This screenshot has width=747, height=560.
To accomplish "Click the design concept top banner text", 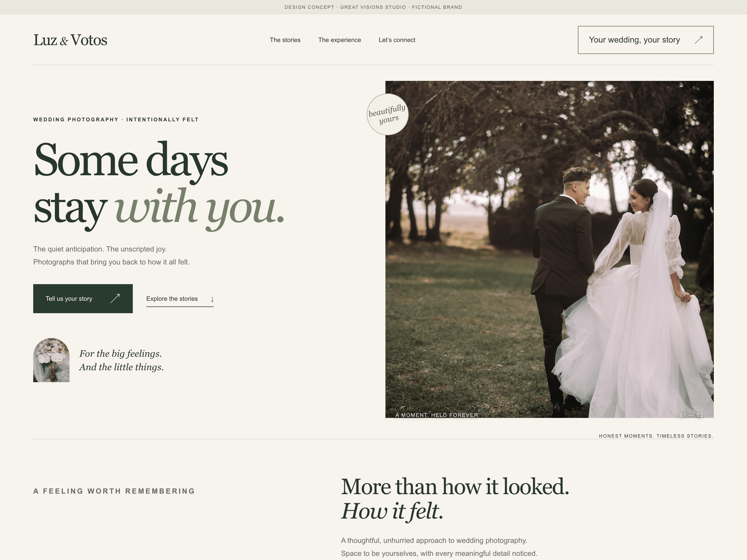I will 373,7.
